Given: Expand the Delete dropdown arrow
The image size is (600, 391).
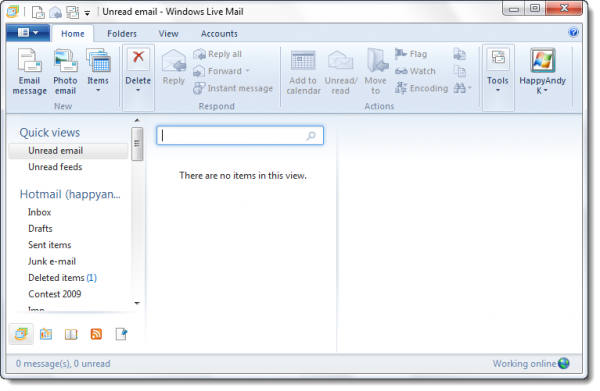Looking at the screenshot, I should pos(138,90).
